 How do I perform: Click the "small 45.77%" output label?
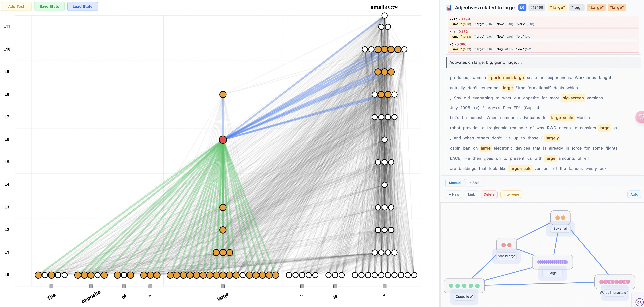click(x=384, y=7)
